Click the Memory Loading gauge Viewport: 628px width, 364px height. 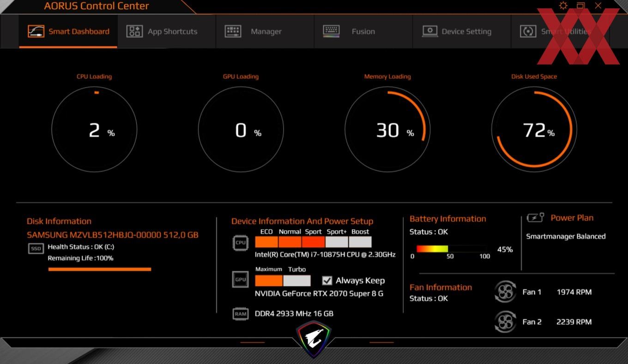tap(387, 130)
